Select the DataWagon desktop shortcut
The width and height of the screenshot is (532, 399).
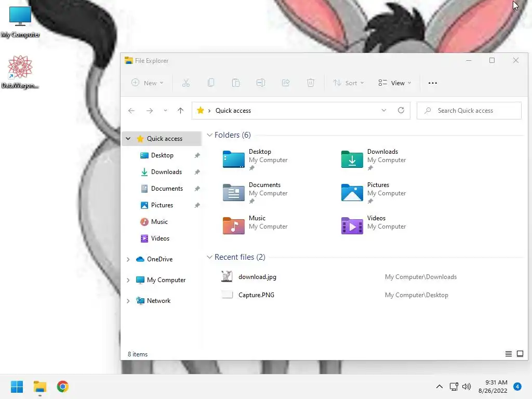20,72
